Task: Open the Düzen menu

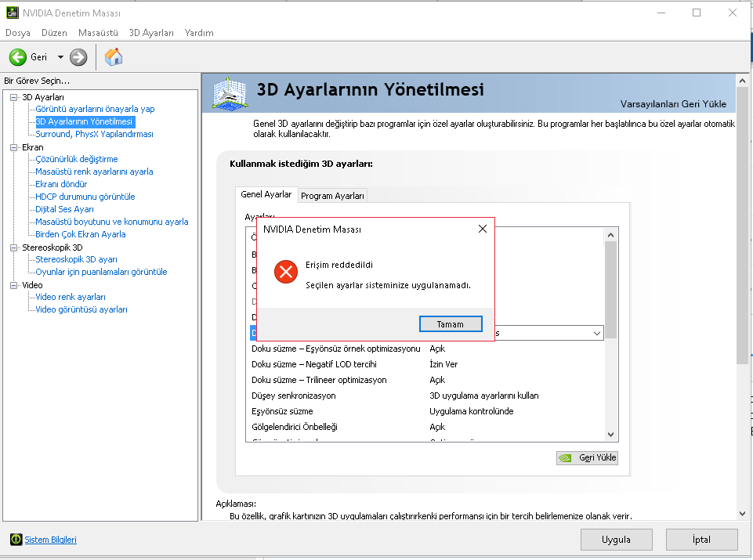Action: (x=54, y=33)
